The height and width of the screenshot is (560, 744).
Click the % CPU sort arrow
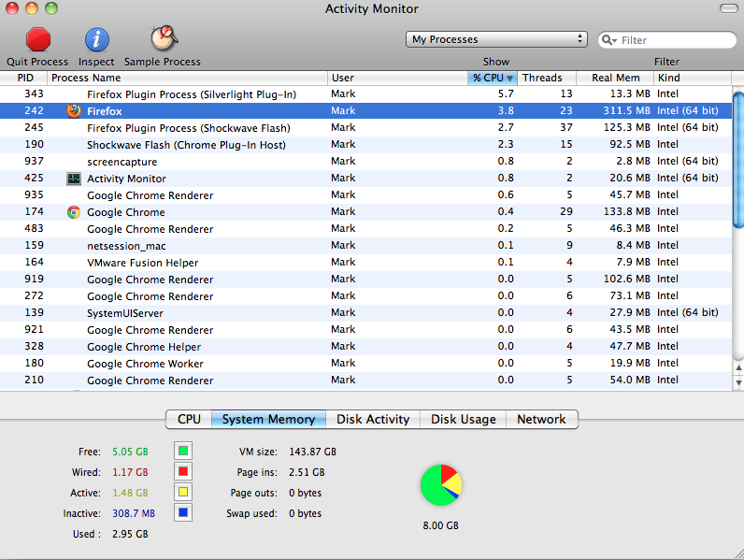click(509, 79)
